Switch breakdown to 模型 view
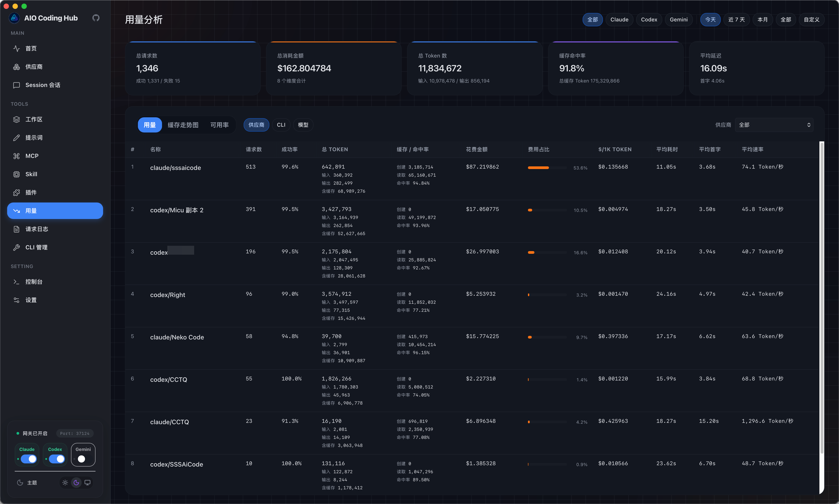Screen dimensions: 839x504 [x=303, y=125]
